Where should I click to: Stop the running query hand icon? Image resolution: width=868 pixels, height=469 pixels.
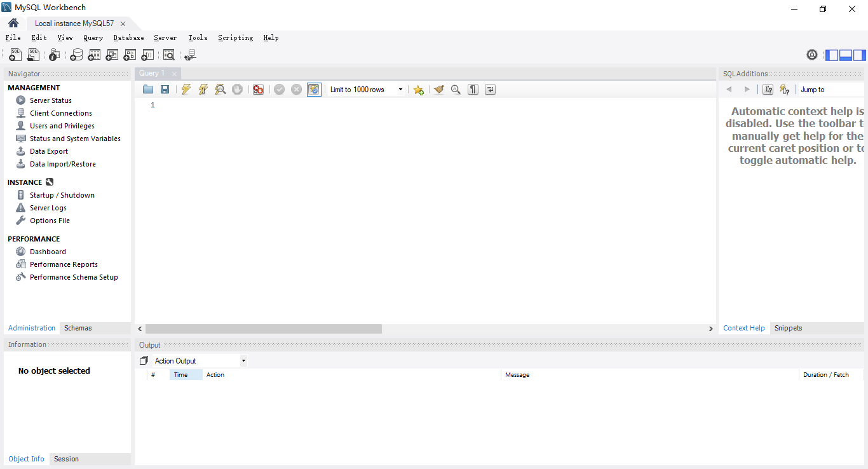[237, 90]
